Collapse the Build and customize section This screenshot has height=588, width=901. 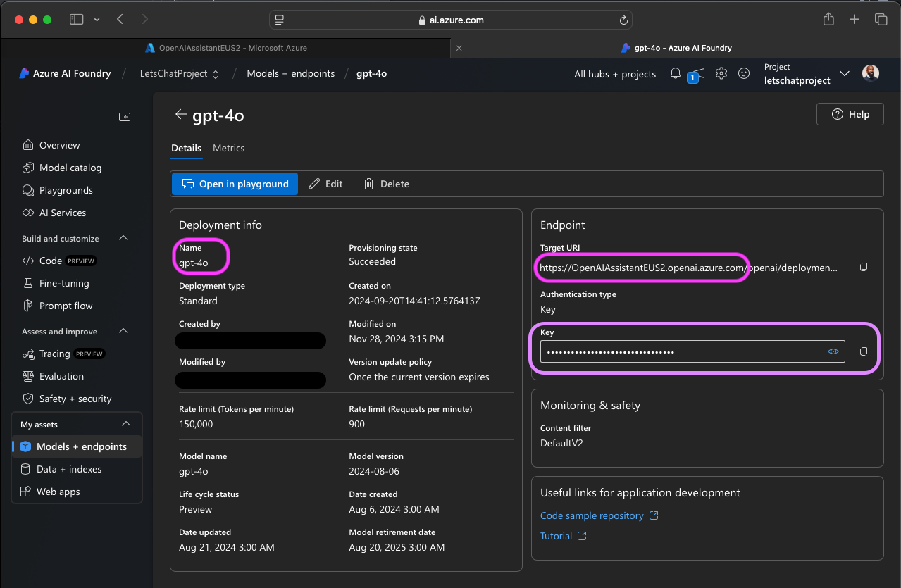[123, 238]
